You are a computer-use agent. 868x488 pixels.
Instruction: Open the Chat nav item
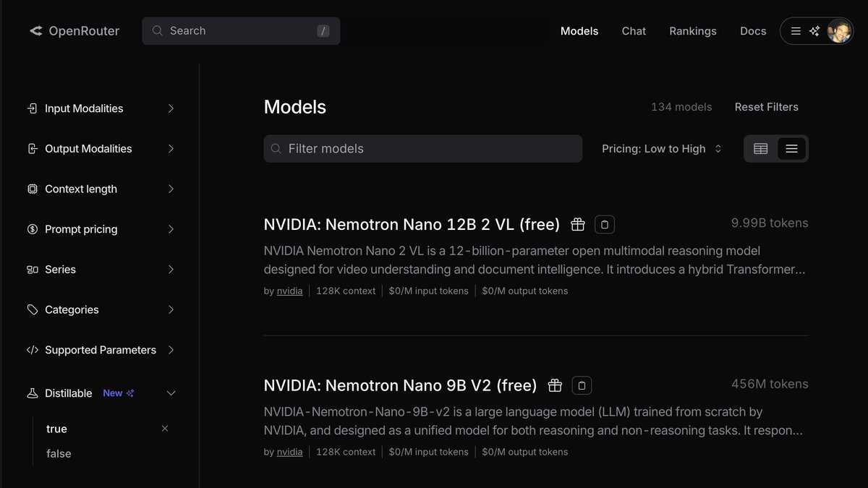634,31
